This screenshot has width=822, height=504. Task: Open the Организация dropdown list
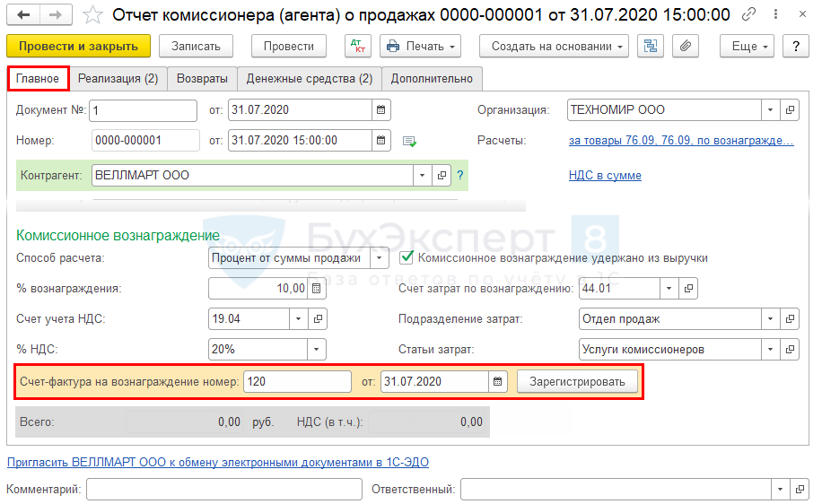771,110
